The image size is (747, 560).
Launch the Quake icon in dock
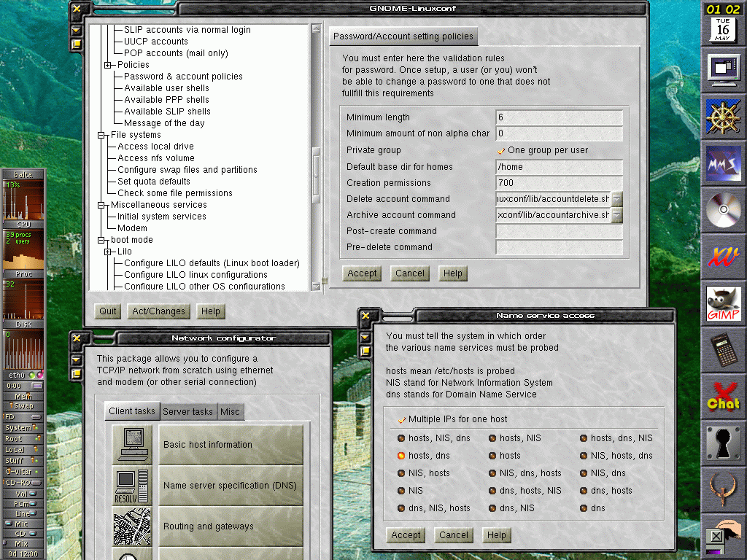click(x=723, y=490)
